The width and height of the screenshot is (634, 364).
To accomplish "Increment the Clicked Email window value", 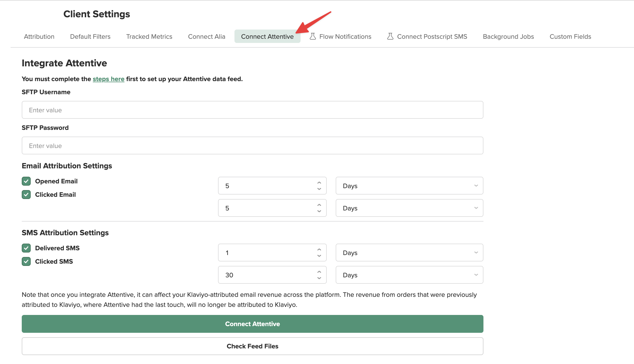I will tap(319, 205).
